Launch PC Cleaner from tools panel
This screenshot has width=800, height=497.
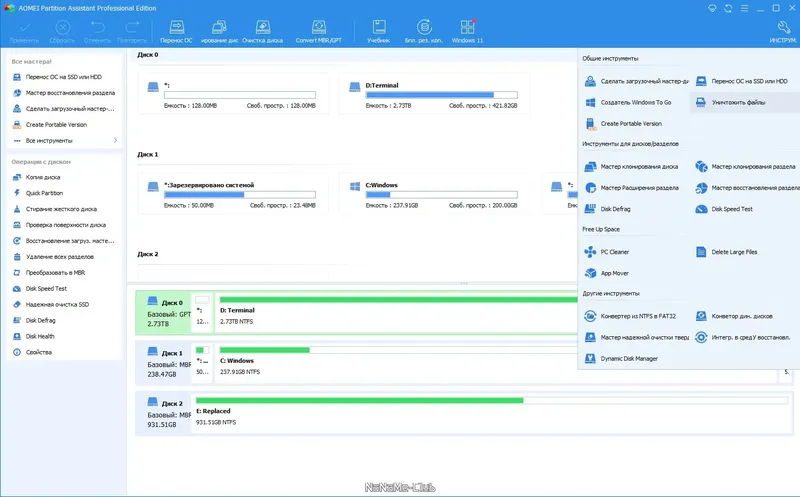pyautogui.click(x=607, y=252)
